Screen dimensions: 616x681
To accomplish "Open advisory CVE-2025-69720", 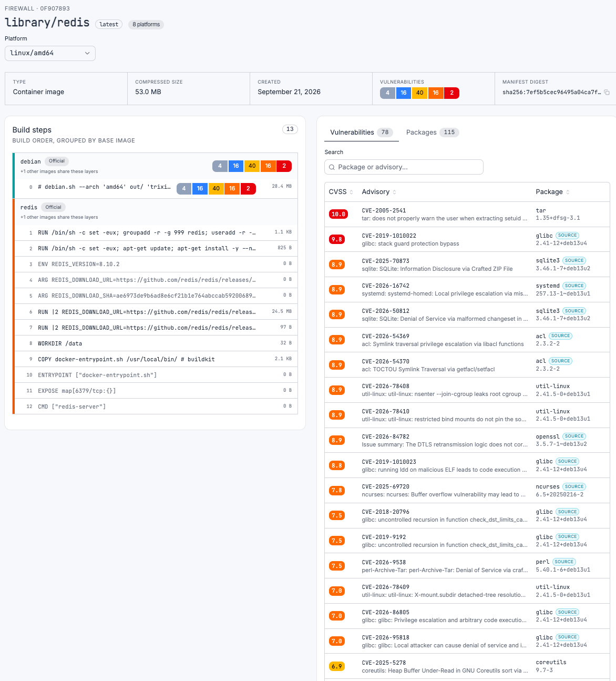I will click(385, 487).
